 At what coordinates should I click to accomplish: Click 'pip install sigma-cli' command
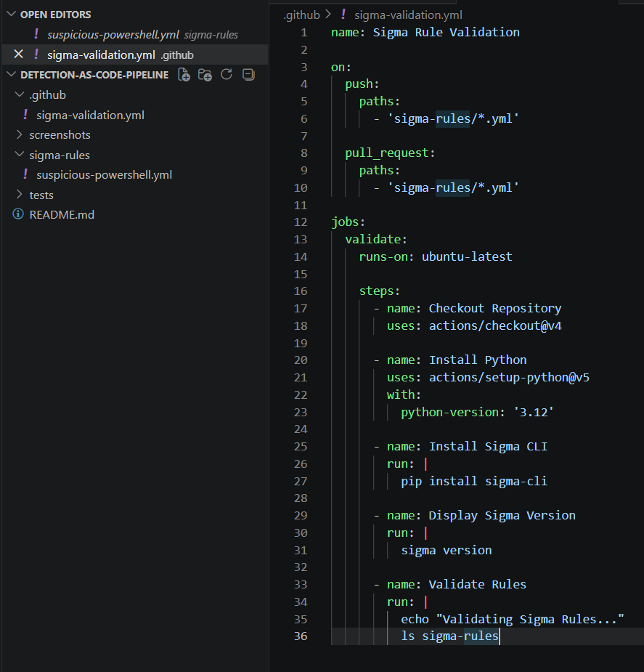(x=474, y=481)
